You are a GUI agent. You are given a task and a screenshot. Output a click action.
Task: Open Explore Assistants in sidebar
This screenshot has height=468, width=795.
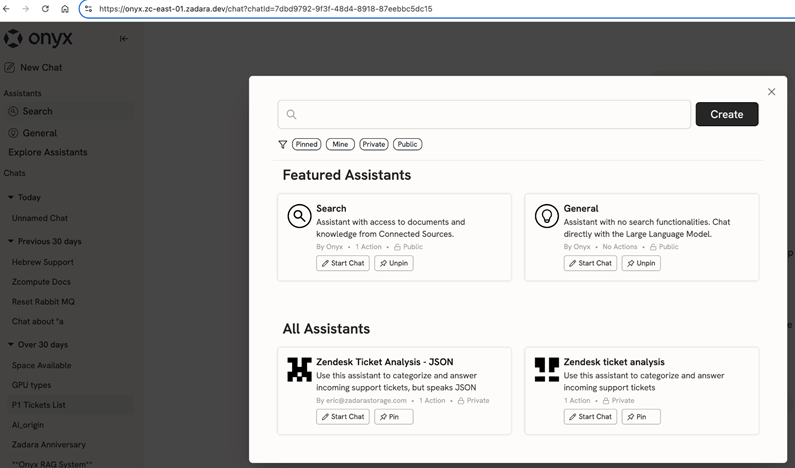48,152
